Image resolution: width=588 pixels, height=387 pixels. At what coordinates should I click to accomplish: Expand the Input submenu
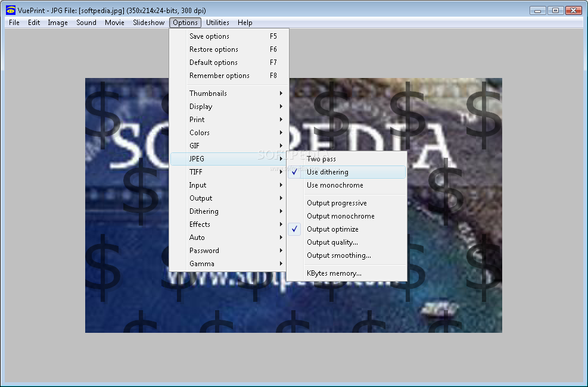229,185
